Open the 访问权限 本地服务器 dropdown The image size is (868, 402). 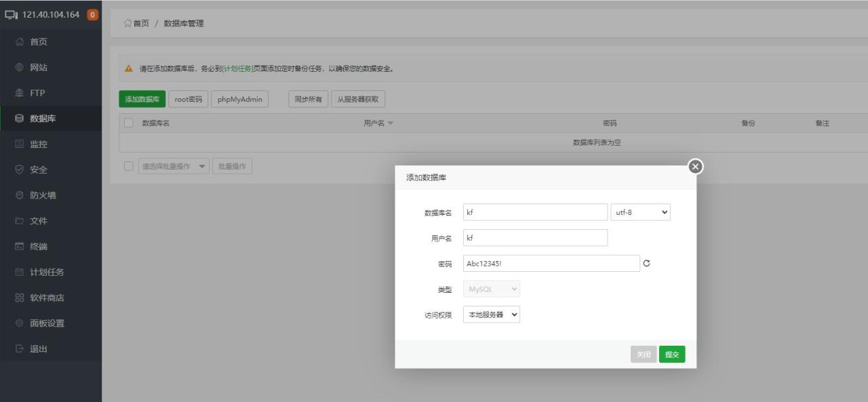[491, 314]
